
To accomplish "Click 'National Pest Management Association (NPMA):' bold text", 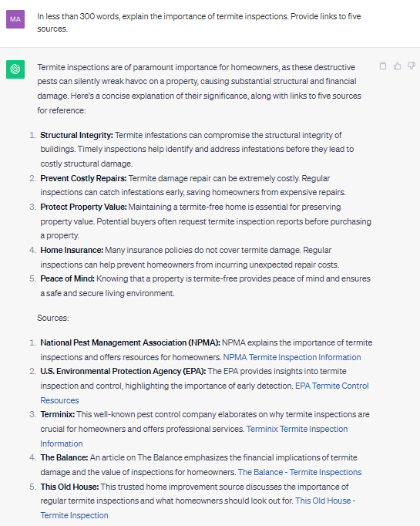I will tap(130, 342).
